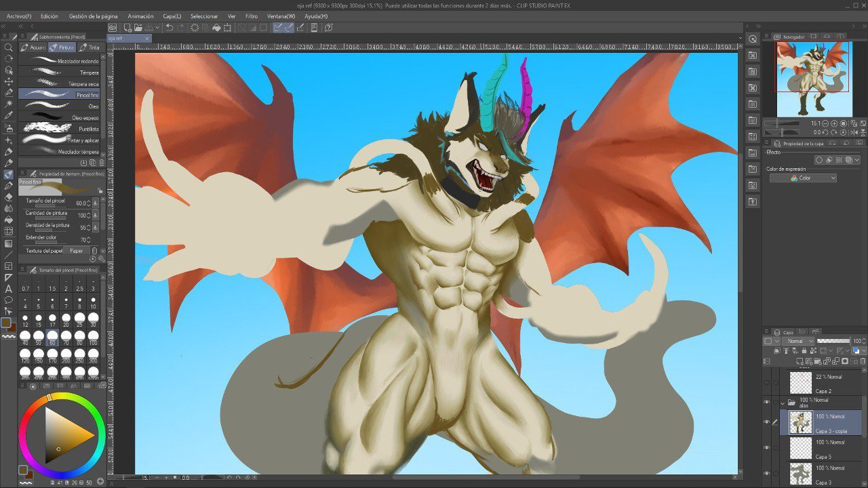Hide the Capa 3 layer
This screenshot has width=868, height=488.
(x=767, y=473)
